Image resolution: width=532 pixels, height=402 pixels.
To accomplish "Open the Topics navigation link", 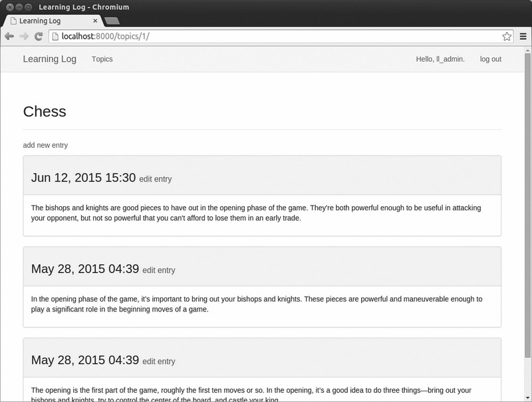I will pos(102,59).
